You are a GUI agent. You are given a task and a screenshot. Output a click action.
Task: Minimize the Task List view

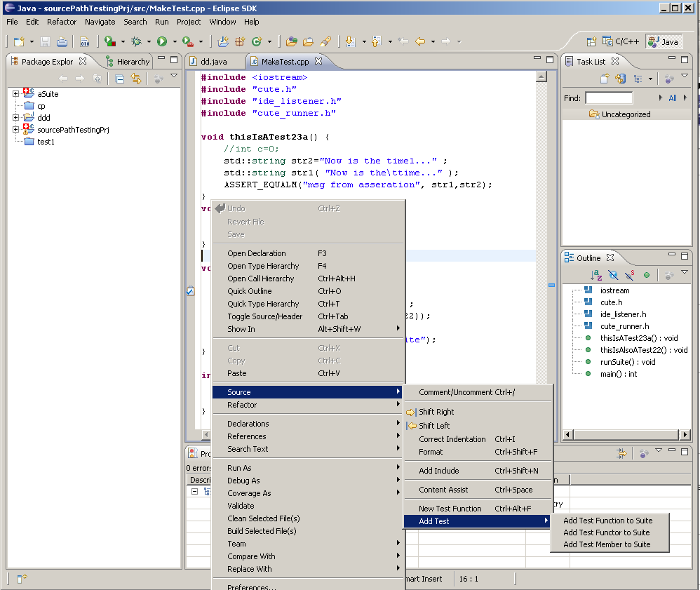672,58
